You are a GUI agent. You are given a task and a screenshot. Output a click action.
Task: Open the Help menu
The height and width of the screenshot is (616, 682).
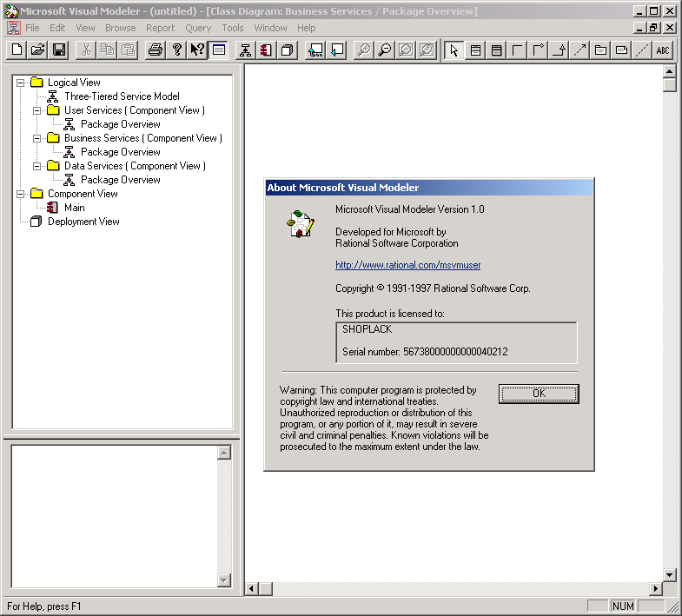(306, 28)
